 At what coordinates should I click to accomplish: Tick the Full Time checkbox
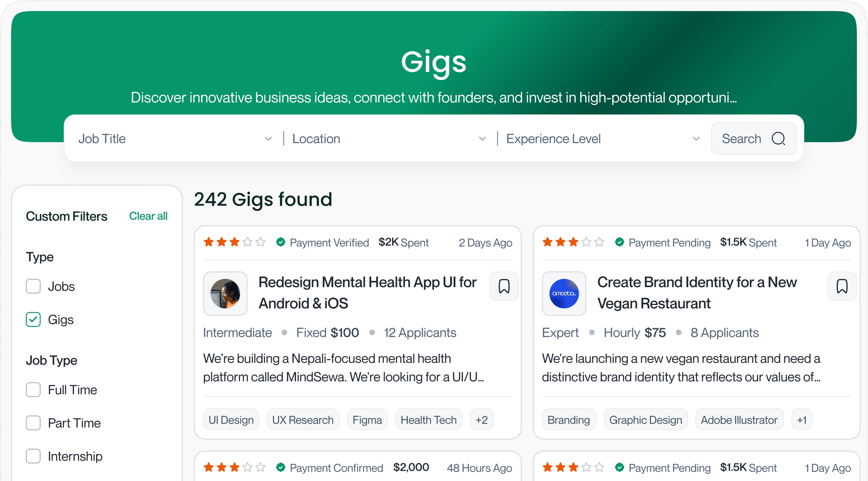[x=33, y=390]
